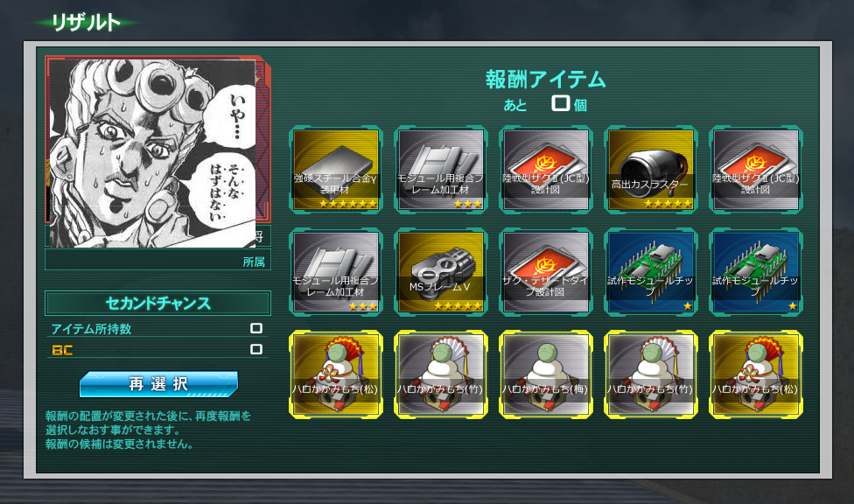This screenshot has height=504, width=854.
Task: Select the gold ハロかがみもち(松) under 試作モジュールチップ at row end
Action: tap(756, 374)
